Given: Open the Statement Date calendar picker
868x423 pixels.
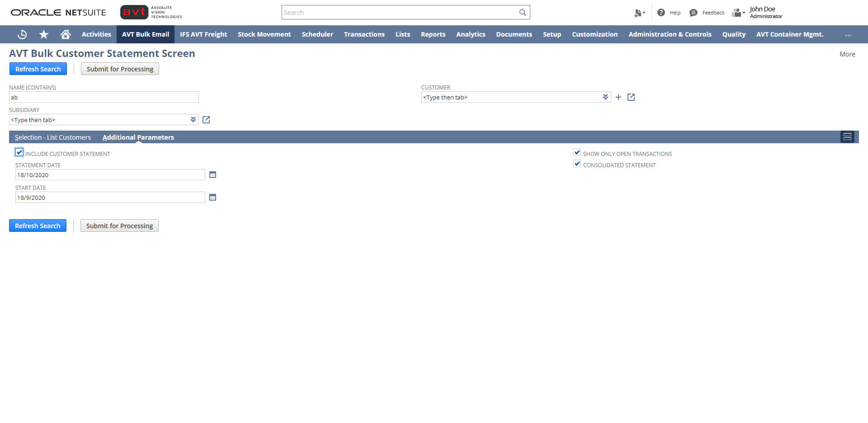Looking at the screenshot, I should pos(212,175).
